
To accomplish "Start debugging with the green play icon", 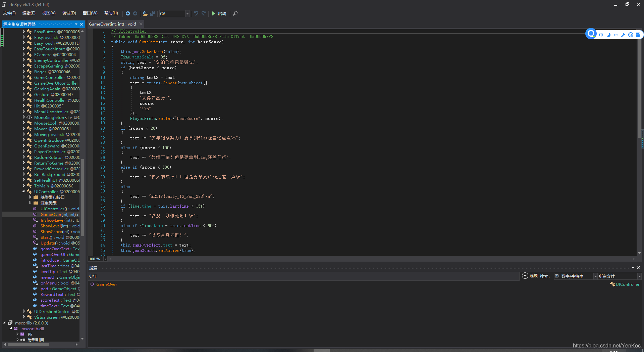I will [214, 13].
